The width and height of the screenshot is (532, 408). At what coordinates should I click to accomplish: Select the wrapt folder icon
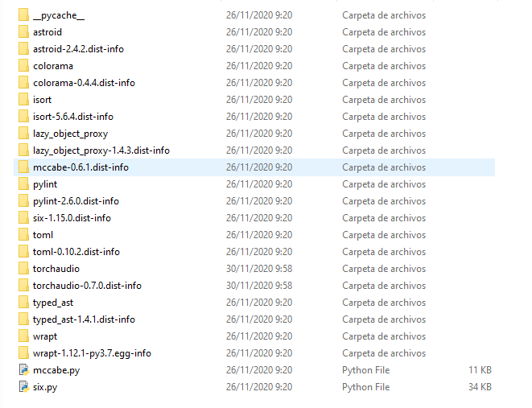tap(23, 336)
